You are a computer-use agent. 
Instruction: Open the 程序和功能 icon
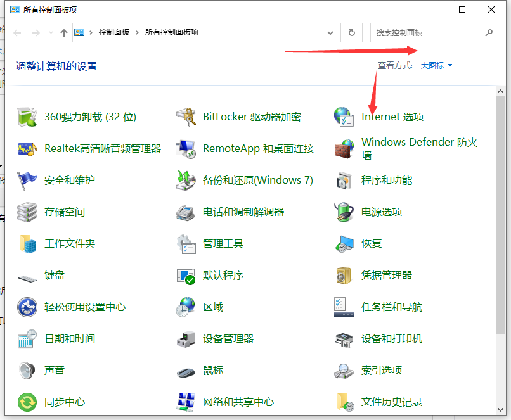pyautogui.click(x=344, y=181)
